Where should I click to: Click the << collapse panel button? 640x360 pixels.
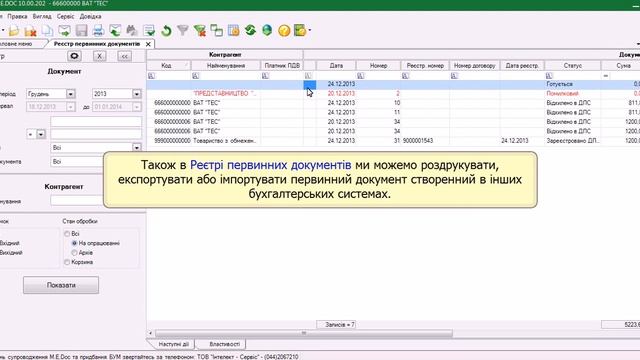[x=124, y=56]
